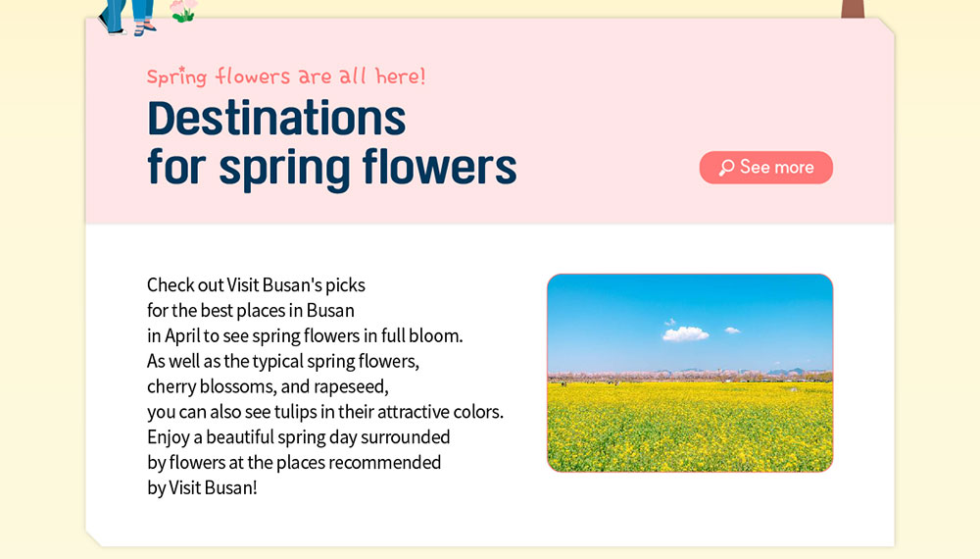Screen dimensions: 980x559
Task: Click the brown tree trunk illustration
Action: pos(854,9)
